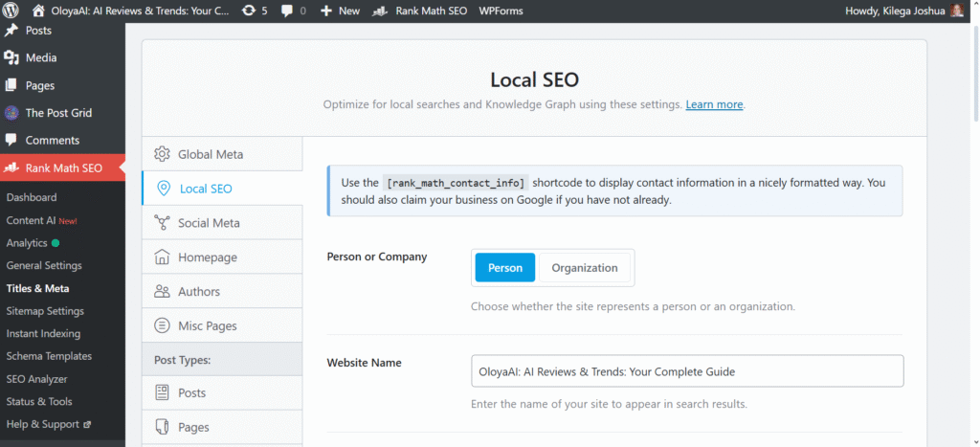The height and width of the screenshot is (447, 980).
Task: Follow the Learn more link
Action: click(714, 104)
